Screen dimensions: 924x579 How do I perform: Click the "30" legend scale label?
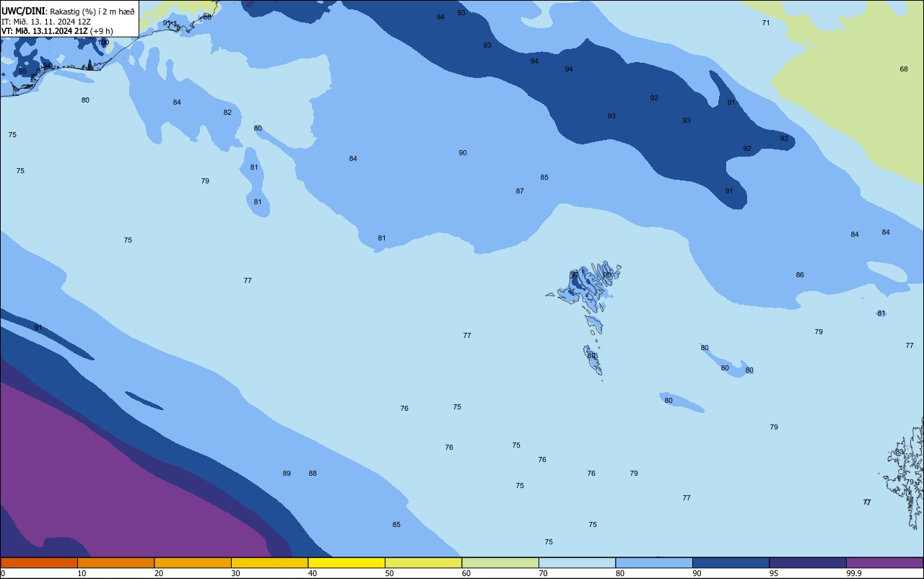click(236, 573)
